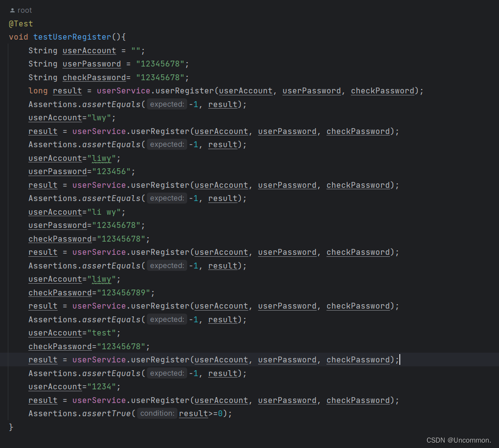Click the person icon beside the root author hint
The height and width of the screenshot is (448, 499).
(12, 10)
